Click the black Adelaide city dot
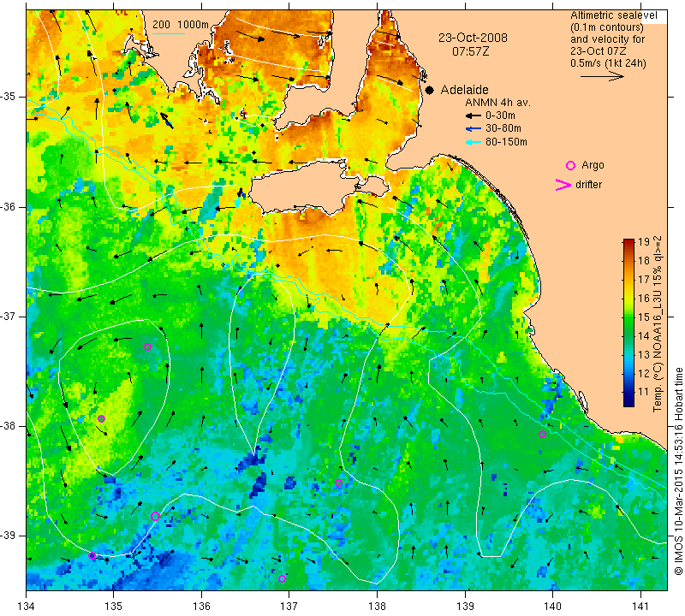 [x=430, y=90]
